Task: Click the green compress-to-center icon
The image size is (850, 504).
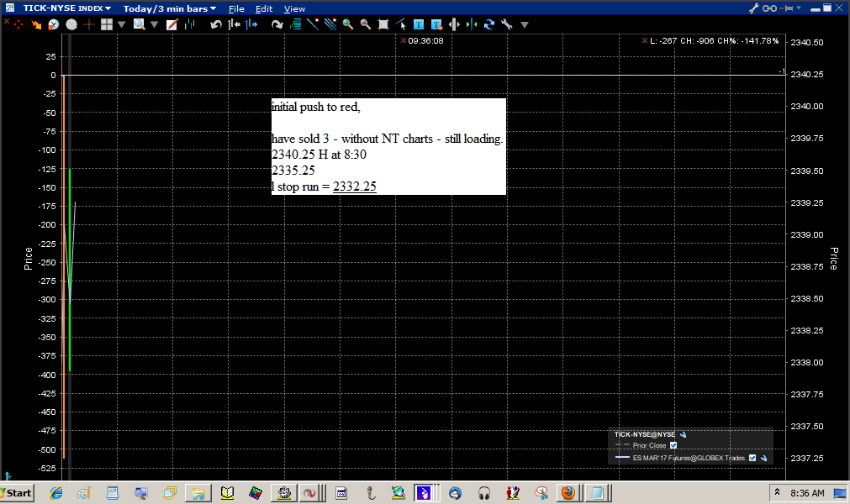Action: click(x=472, y=24)
